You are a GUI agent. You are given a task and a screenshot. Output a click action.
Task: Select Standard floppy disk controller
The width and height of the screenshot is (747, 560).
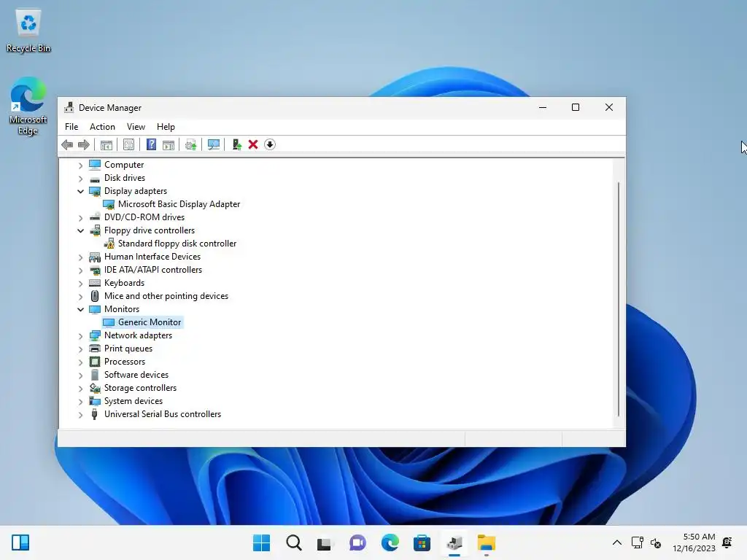point(177,244)
